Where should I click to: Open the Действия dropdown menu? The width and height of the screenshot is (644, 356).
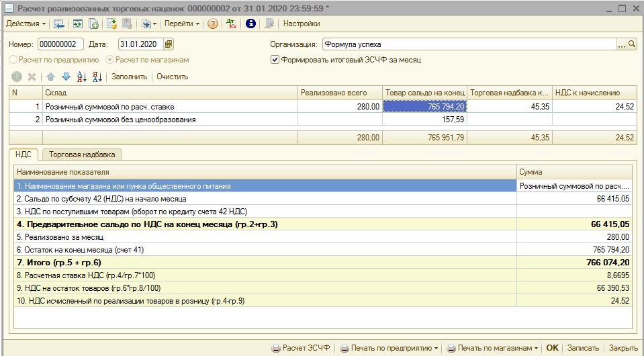point(26,24)
